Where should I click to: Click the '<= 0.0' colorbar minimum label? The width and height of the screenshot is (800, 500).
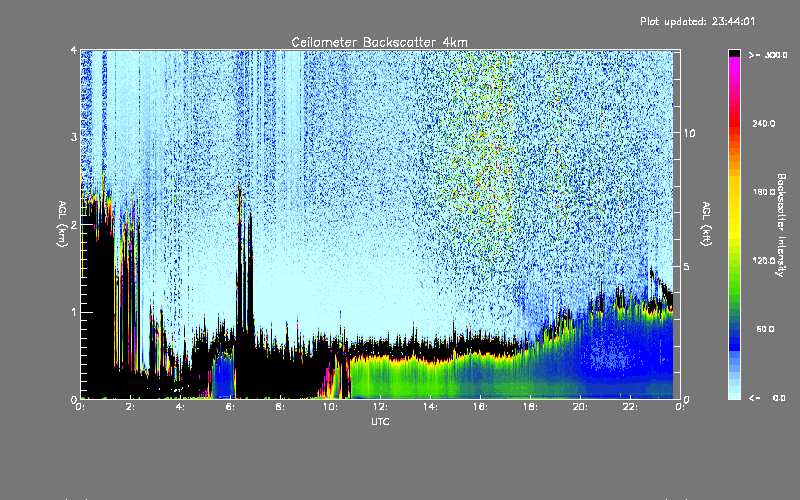[767, 398]
